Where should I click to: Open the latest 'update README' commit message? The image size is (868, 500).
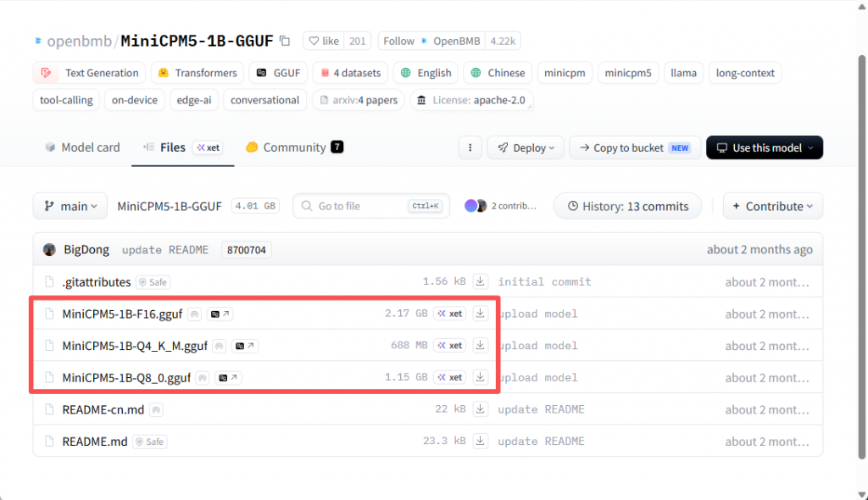point(165,250)
